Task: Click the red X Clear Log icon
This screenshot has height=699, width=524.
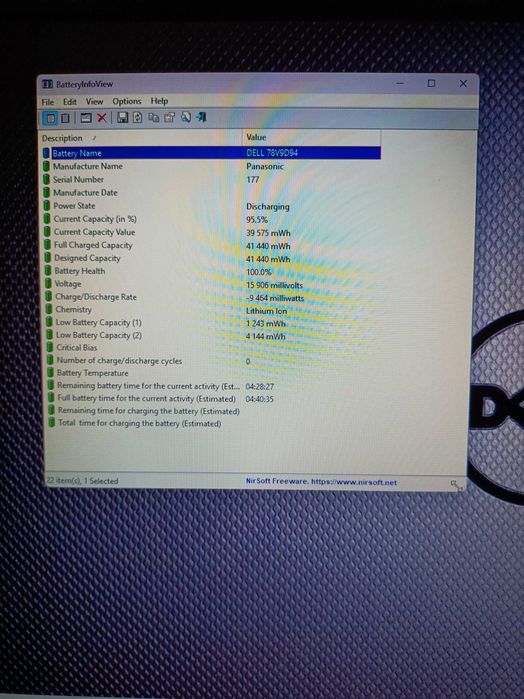Action: pos(102,118)
